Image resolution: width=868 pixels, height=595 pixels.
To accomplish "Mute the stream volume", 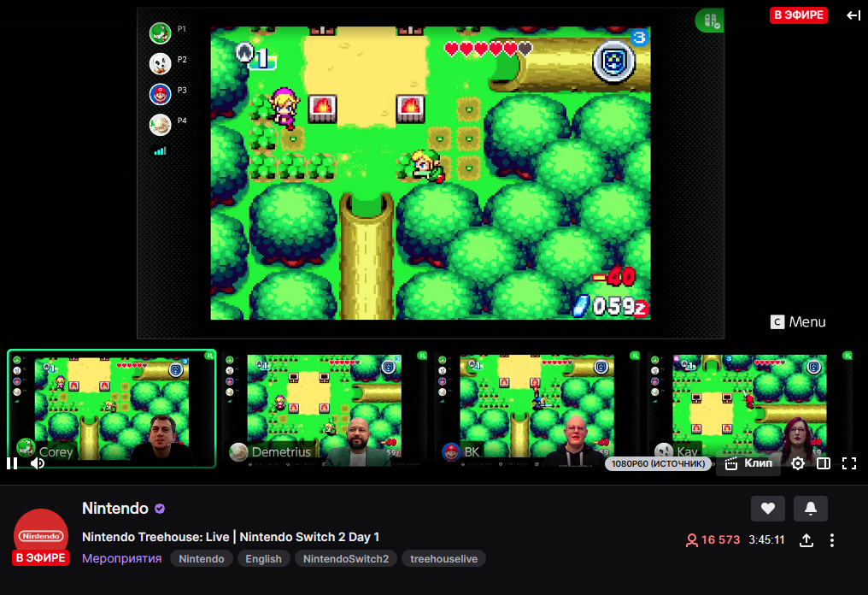I will (38, 463).
